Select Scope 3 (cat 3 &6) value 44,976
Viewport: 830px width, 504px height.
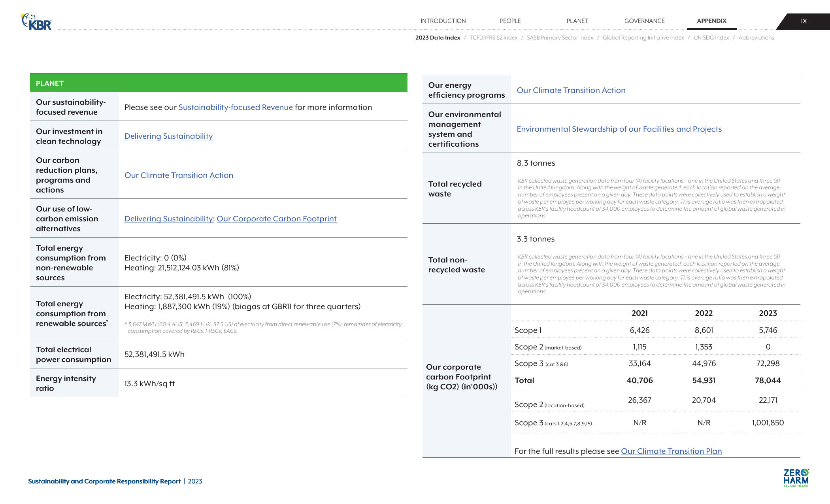704,363
